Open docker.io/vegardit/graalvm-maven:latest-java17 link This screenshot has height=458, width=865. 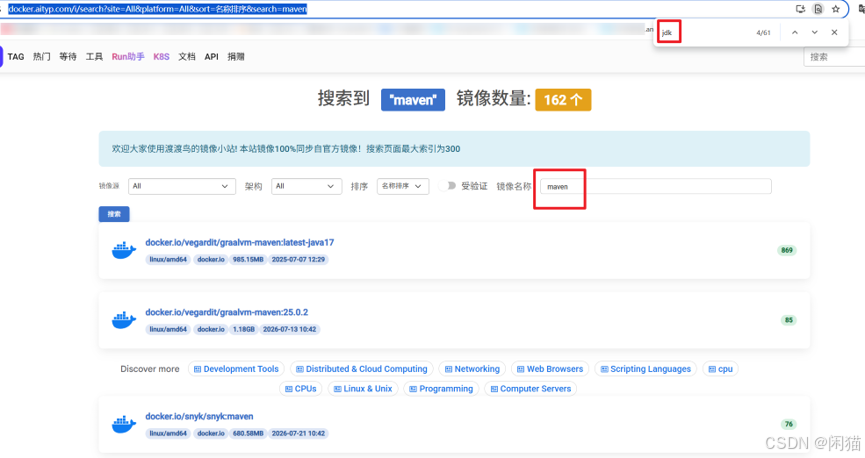tap(239, 243)
